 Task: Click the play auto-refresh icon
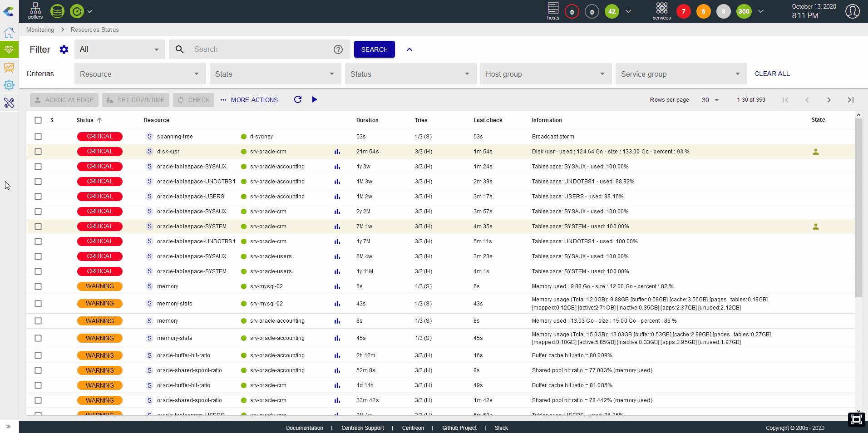point(315,99)
